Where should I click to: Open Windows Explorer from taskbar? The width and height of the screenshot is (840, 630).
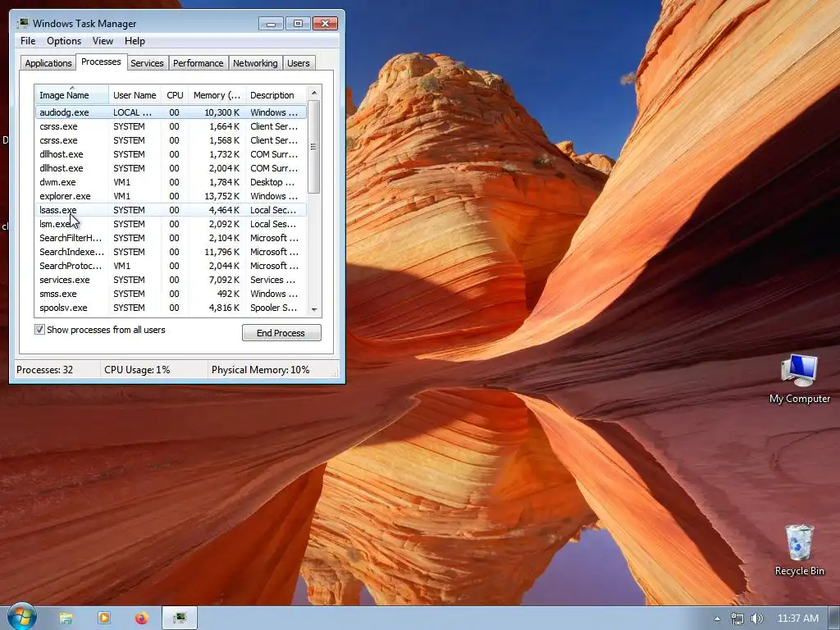point(66,619)
